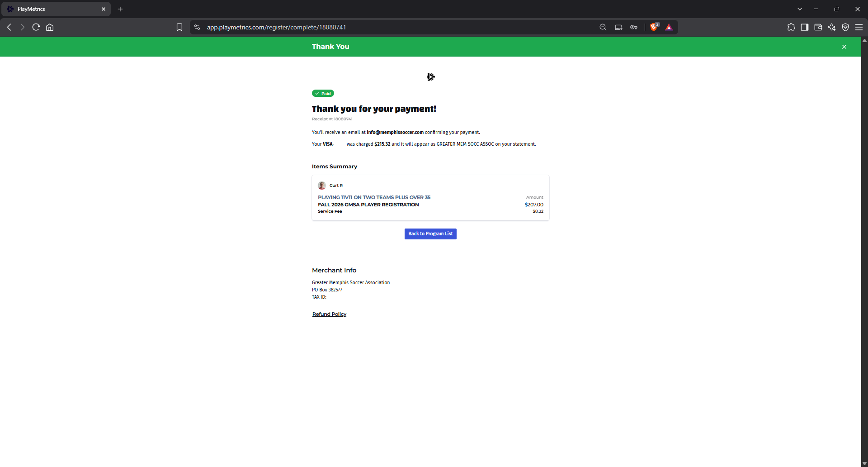Click the info@memphissoccer.com email address
The width and height of the screenshot is (868, 467).
pyautogui.click(x=395, y=133)
